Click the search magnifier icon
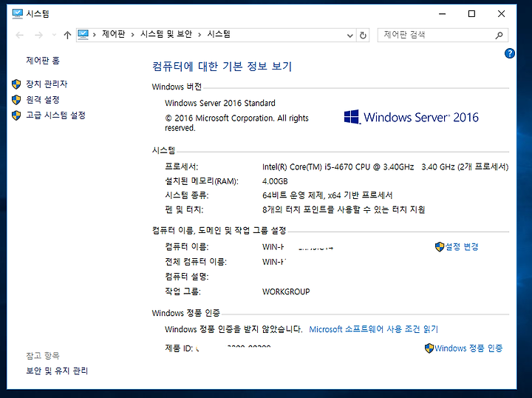 click(499, 35)
